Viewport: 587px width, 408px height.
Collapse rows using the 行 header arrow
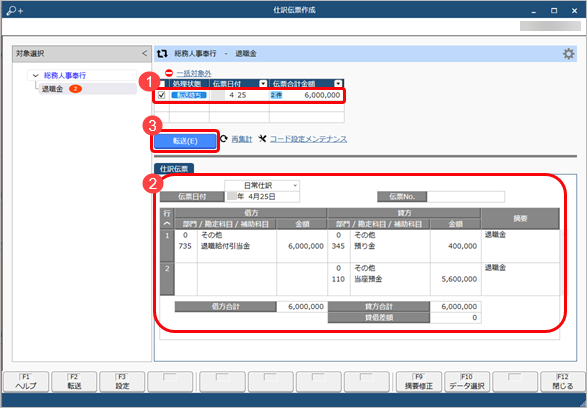click(x=167, y=224)
